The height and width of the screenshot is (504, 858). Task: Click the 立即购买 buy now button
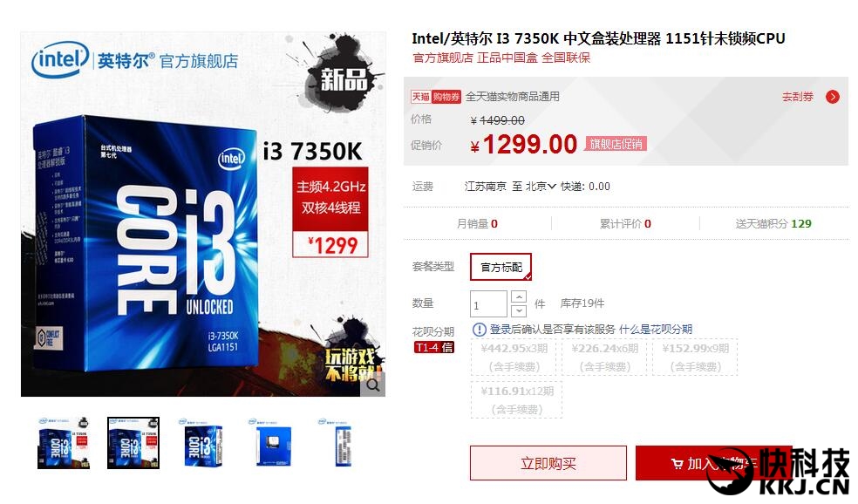(548, 464)
